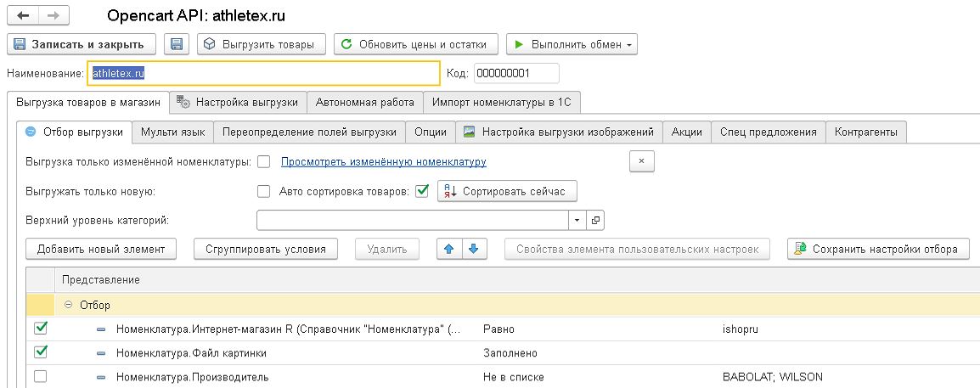Toggle Авто сортировка товаров checkbox
The image size is (980, 388).
pyautogui.click(x=422, y=191)
